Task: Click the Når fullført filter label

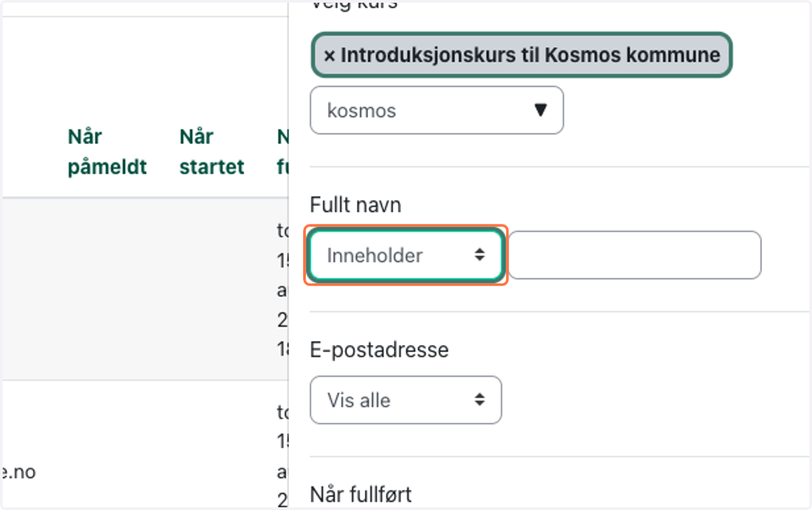Action: [360, 494]
